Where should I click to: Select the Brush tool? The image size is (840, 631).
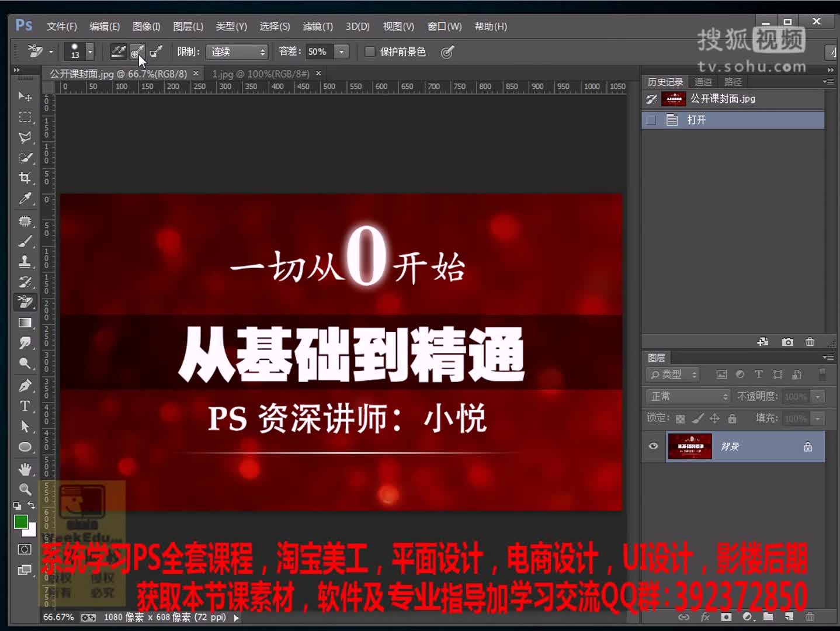(x=25, y=241)
